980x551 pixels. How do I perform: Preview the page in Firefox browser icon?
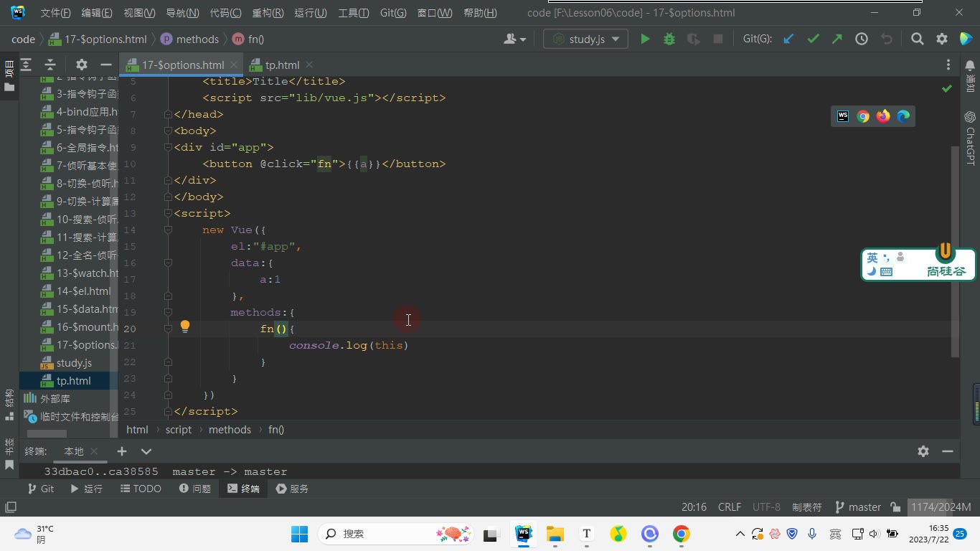(x=883, y=116)
